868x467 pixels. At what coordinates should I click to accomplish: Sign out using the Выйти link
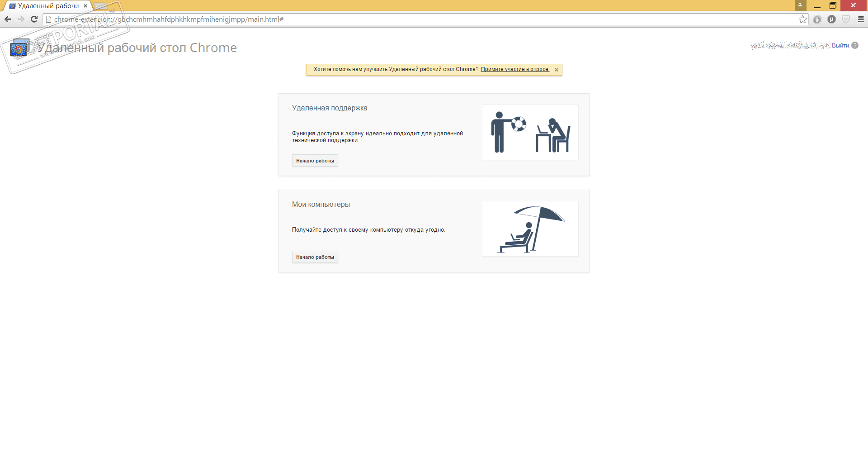click(x=840, y=45)
